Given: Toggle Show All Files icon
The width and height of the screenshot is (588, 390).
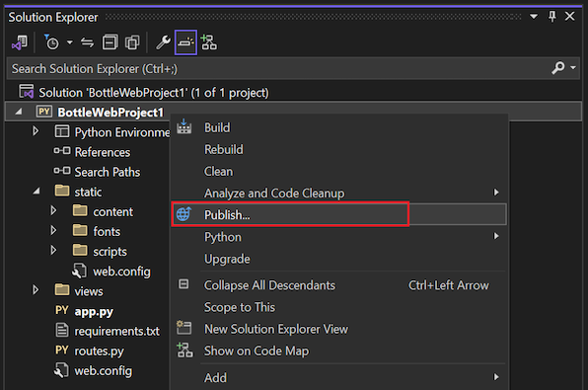Looking at the screenshot, I should pos(132,42).
